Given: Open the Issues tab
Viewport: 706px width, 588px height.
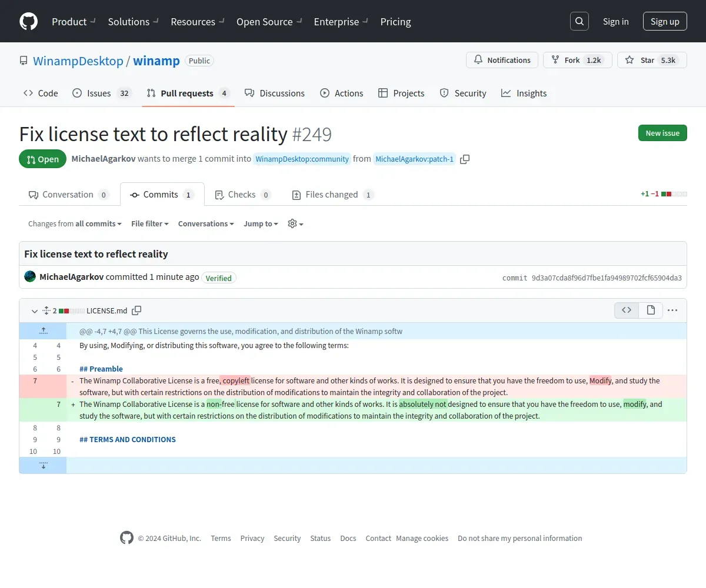Looking at the screenshot, I should [x=102, y=93].
